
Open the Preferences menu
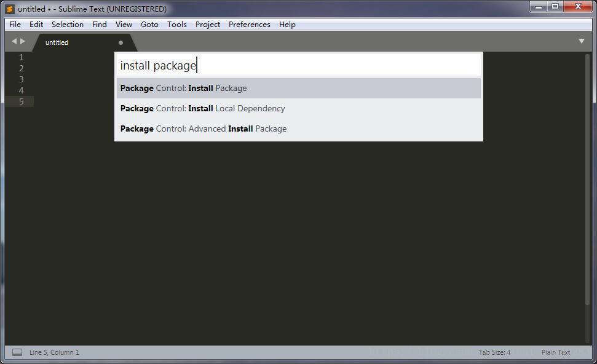pyautogui.click(x=250, y=25)
